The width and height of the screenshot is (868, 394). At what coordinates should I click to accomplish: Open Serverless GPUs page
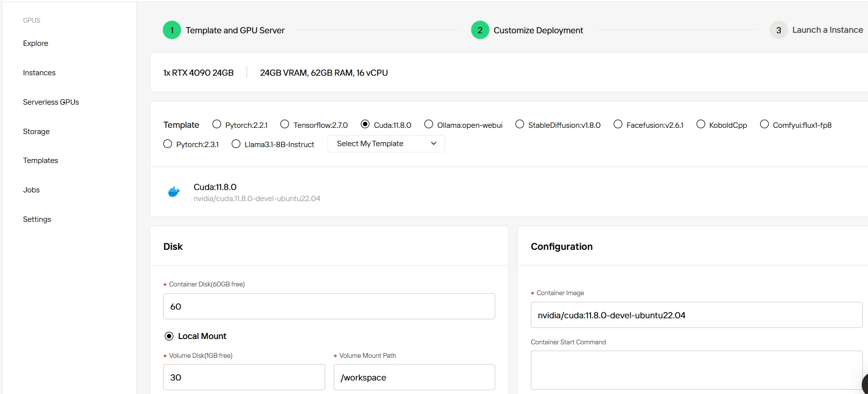(x=51, y=102)
